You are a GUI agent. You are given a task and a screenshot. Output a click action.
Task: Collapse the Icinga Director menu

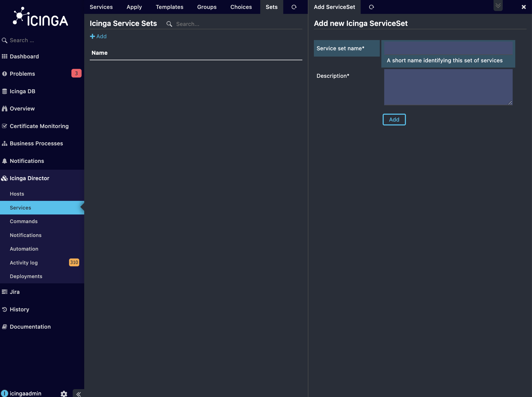pos(42,178)
